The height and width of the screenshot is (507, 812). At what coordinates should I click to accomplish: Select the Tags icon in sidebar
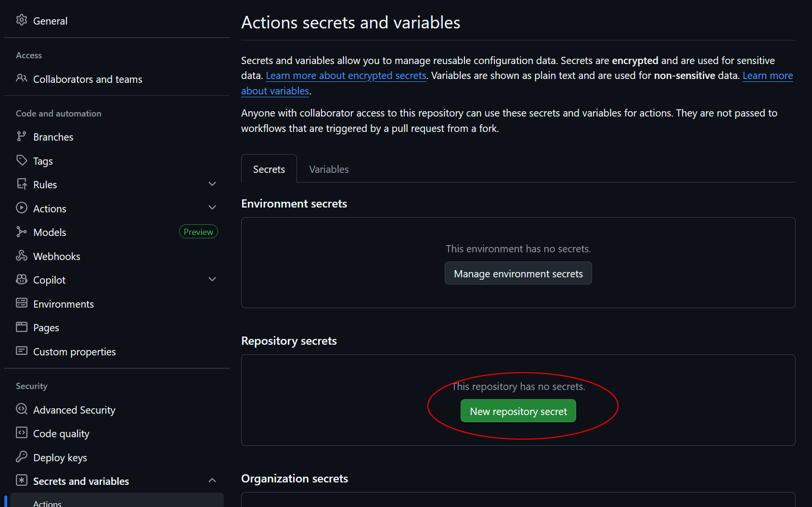point(22,160)
